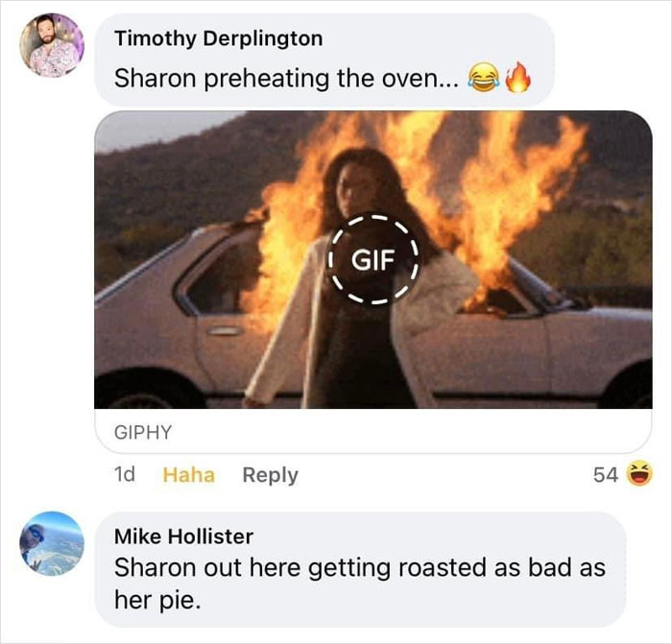Open Mike Hollister's profile picture
The width and height of the screenshot is (672, 644).
click(52, 543)
